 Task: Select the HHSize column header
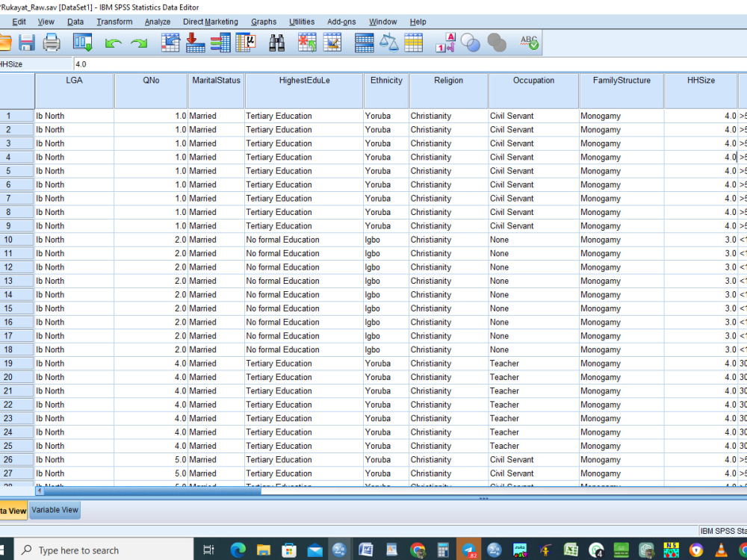click(701, 90)
